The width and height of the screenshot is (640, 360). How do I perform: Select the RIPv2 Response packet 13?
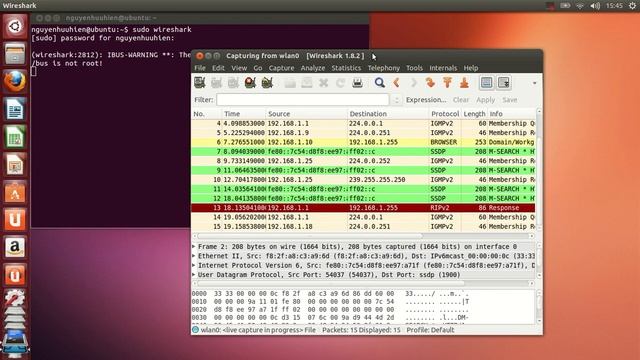[x=363, y=208]
